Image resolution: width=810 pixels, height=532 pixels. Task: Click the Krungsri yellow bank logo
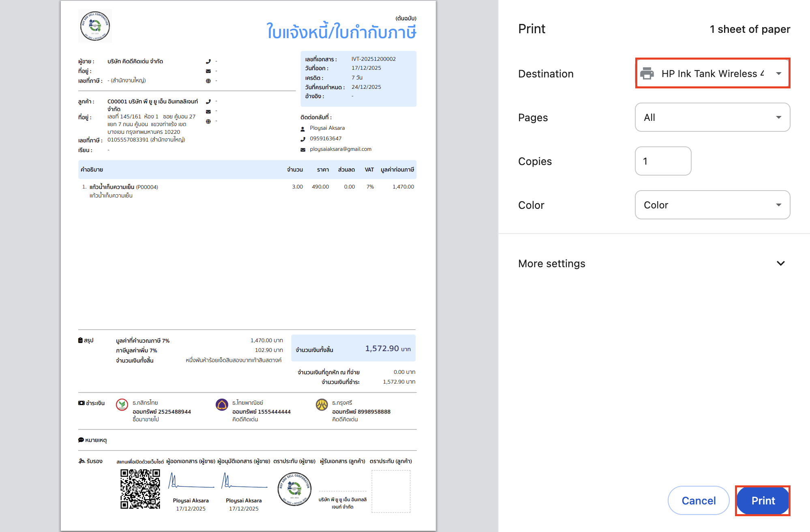coord(321,405)
